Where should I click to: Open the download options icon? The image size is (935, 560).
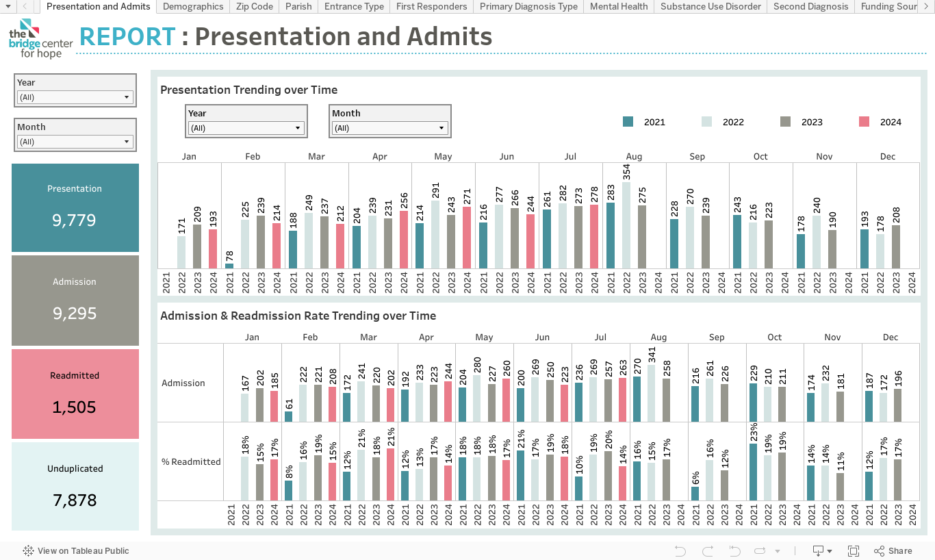coord(821,550)
